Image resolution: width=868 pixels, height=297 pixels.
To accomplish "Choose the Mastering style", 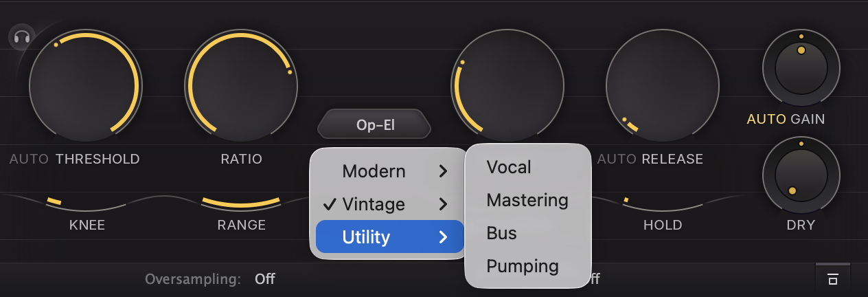I will [x=527, y=200].
